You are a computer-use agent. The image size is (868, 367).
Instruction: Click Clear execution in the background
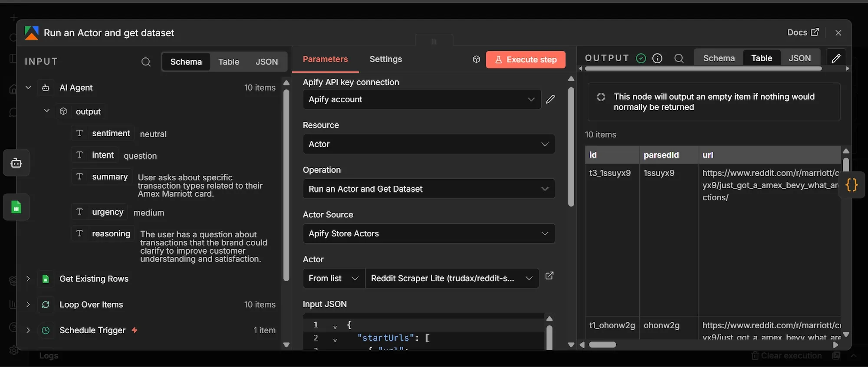[786, 356]
